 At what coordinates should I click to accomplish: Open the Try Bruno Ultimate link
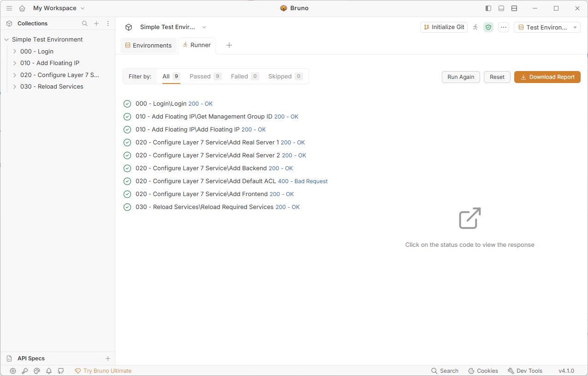[x=103, y=371]
